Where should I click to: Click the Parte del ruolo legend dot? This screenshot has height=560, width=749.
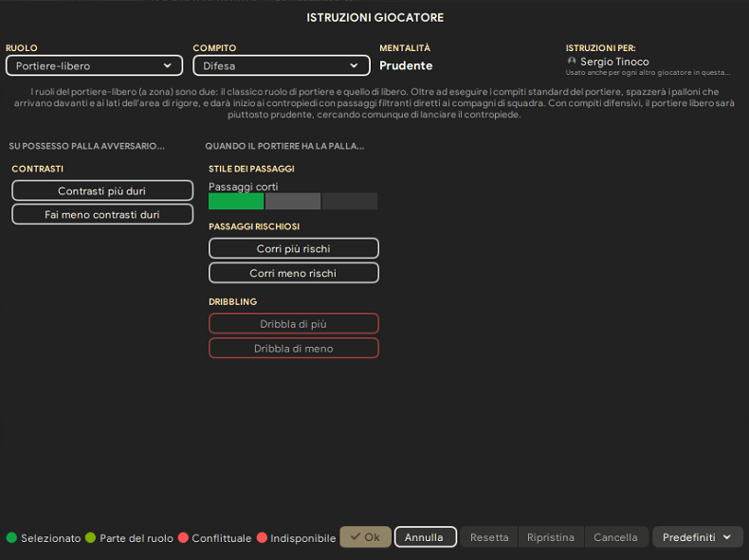(90, 537)
